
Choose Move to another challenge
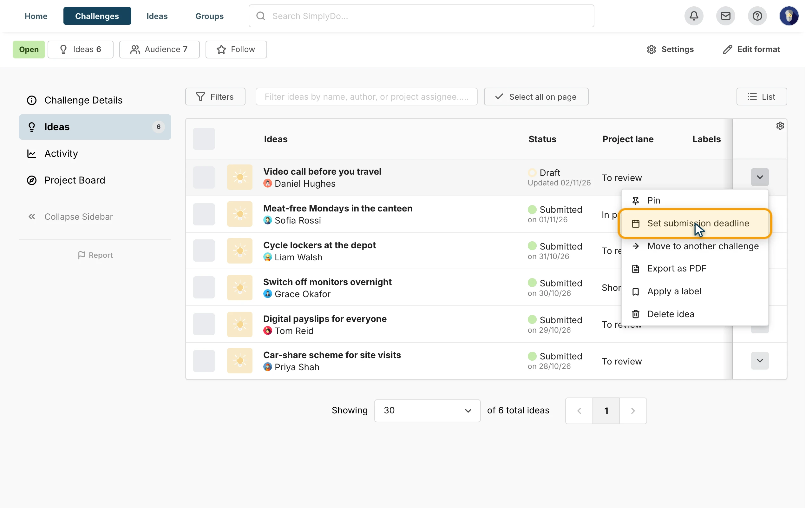[695, 246]
